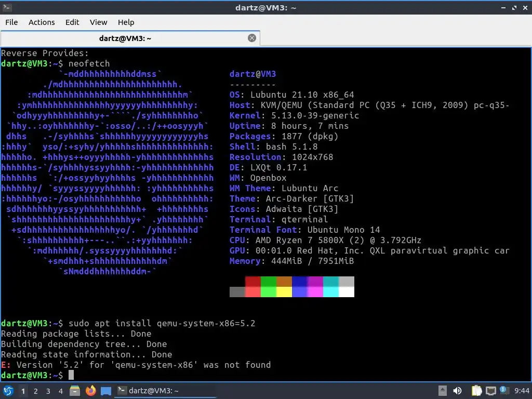Image resolution: width=532 pixels, height=399 pixels.
Task: Click the terminal cursor at the prompt
Action: tap(71, 375)
